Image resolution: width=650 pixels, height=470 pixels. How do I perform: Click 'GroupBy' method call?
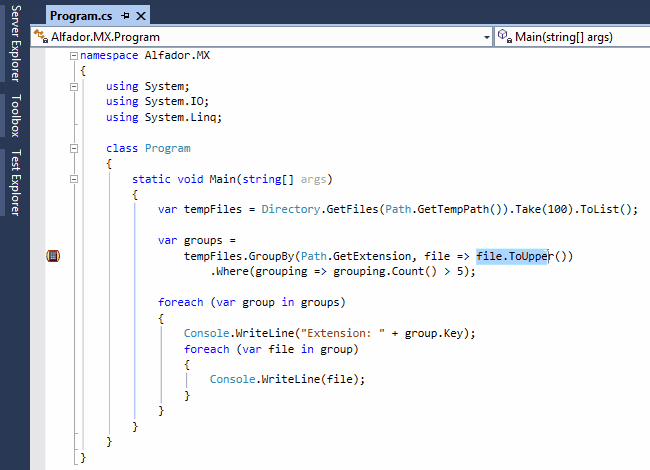click(271, 256)
